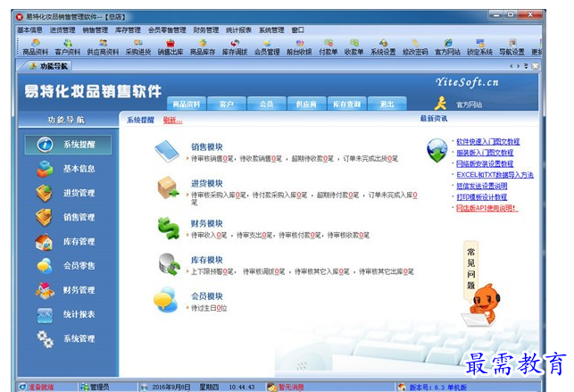574x392 pixels.
Task: Click the 退出 header tab button
Action: [387, 104]
